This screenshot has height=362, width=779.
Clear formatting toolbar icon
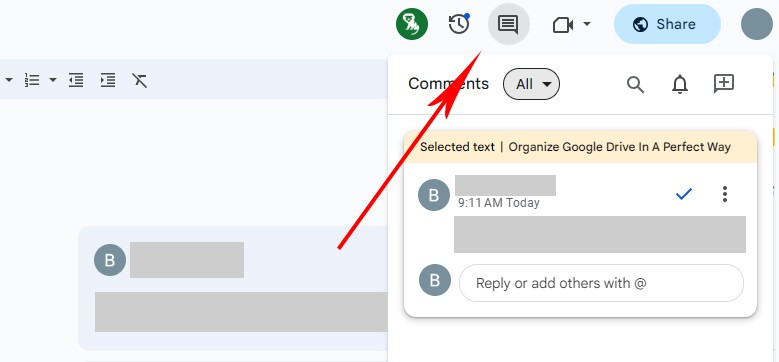(x=140, y=80)
